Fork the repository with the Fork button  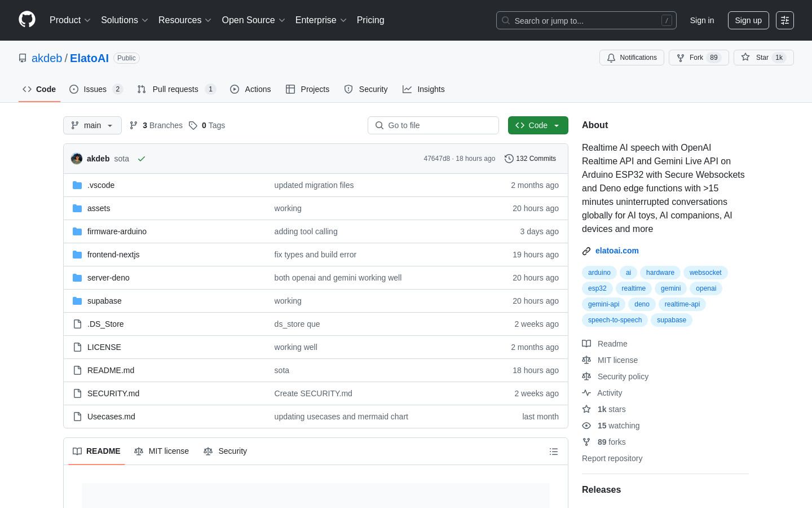(699, 58)
